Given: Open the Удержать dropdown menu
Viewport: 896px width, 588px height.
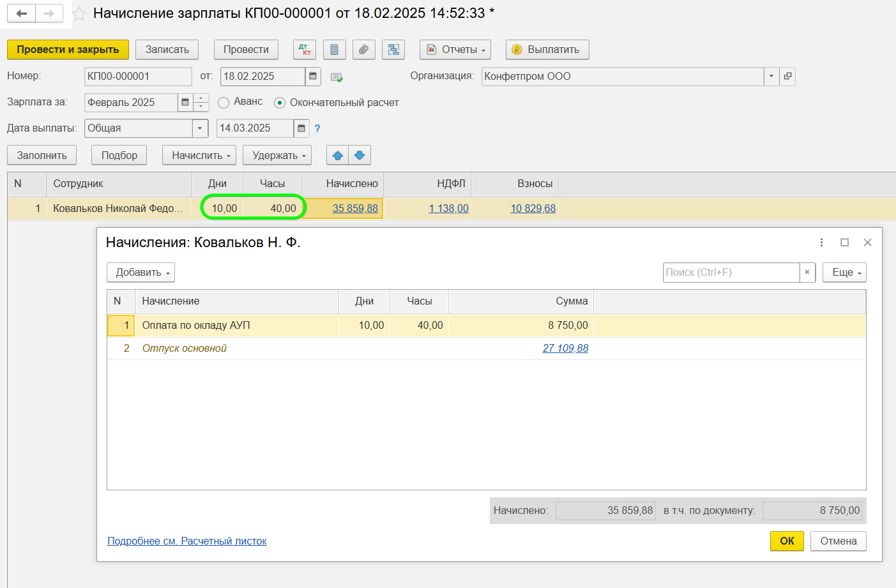Looking at the screenshot, I should coord(277,155).
